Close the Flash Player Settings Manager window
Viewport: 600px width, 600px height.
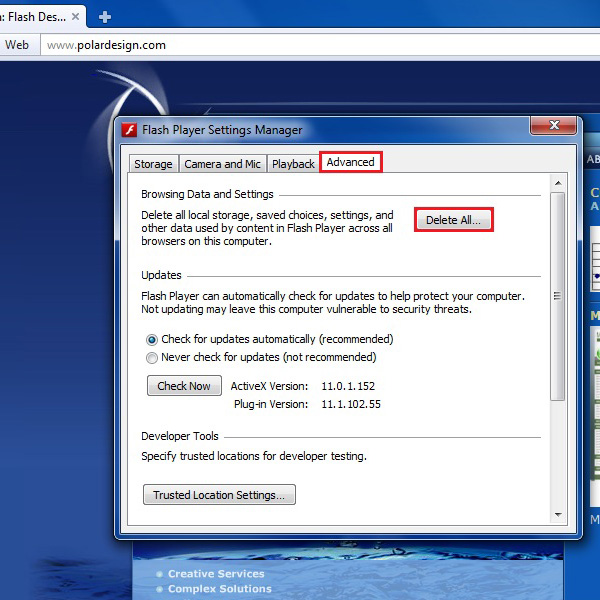tap(553, 126)
